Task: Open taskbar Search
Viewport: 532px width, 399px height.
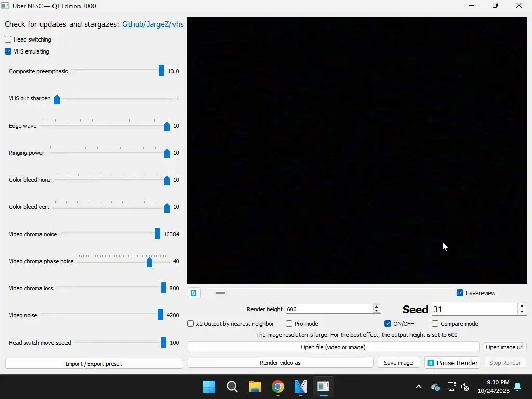Action: (232, 387)
